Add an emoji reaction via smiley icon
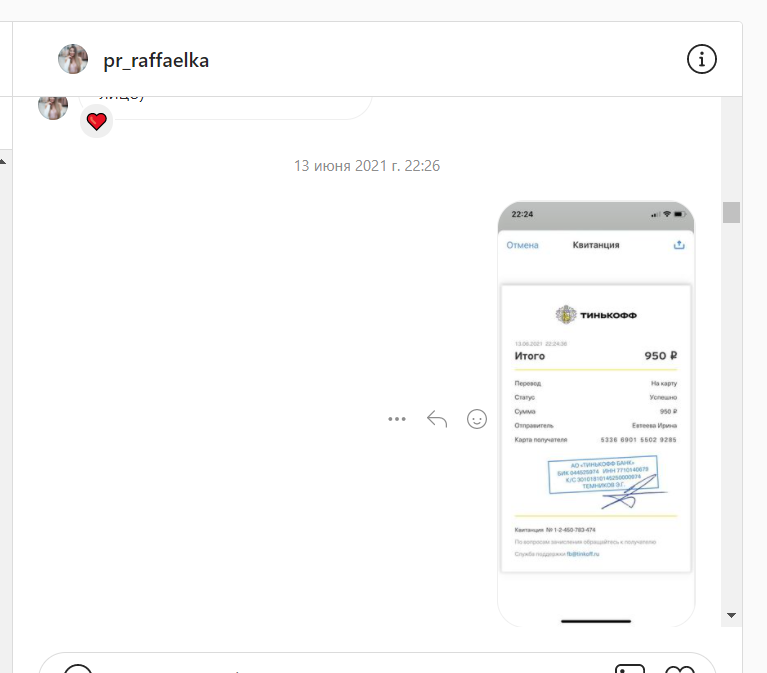Image resolution: width=767 pixels, height=673 pixels. tap(477, 419)
